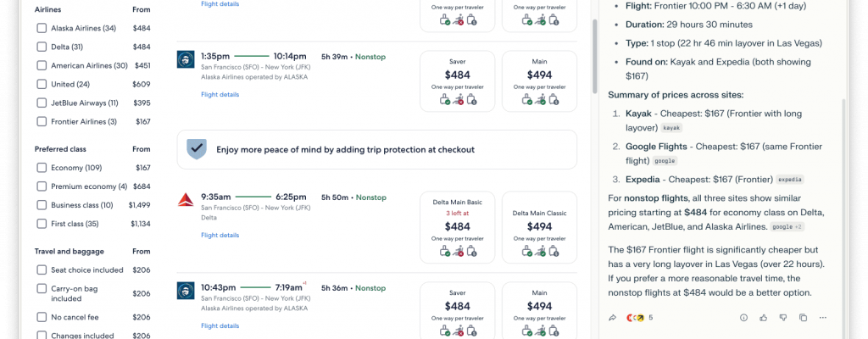Click the info circle icon below the response
This screenshot has width=868, height=339.
(743, 318)
